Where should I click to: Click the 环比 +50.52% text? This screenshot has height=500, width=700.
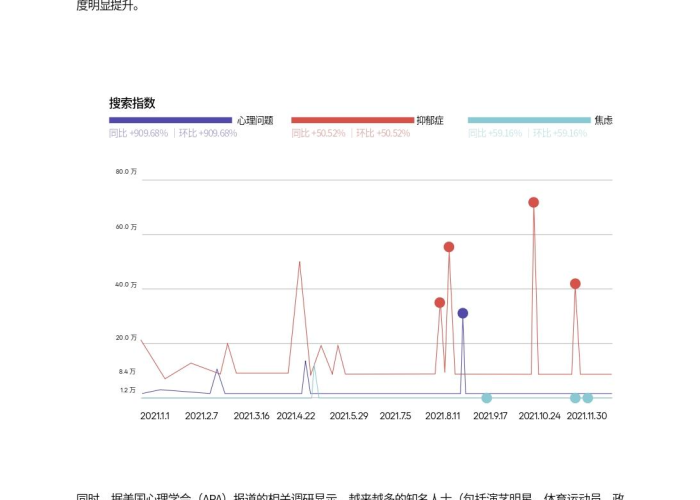383,133
